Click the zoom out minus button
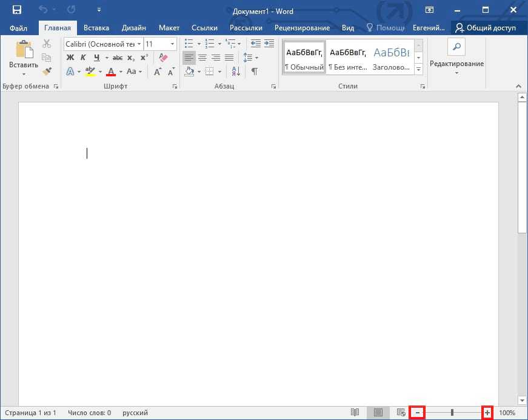 [x=417, y=413]
